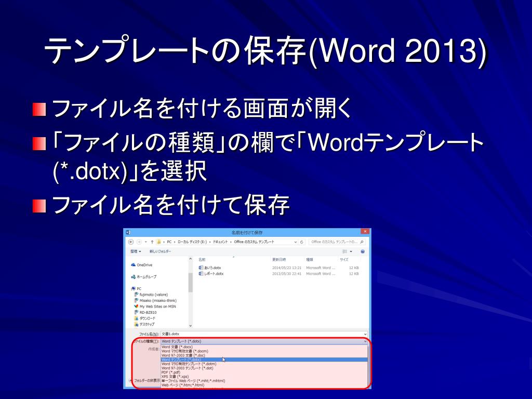Close the 名前を付けて保存 dialog
This screenshot has height=399, width=532.
click(x=365, y=231)
